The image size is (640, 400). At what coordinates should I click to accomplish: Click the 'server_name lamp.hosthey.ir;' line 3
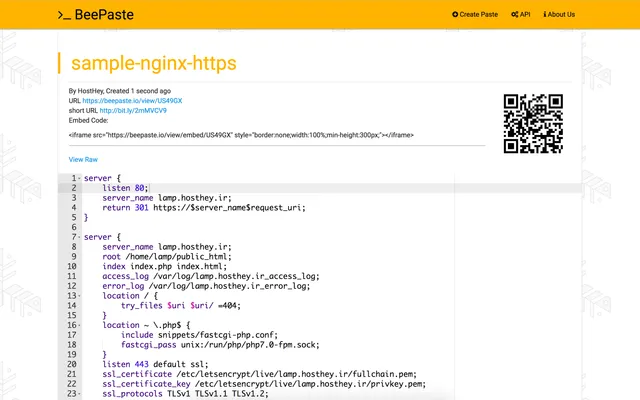click(167, 198)
